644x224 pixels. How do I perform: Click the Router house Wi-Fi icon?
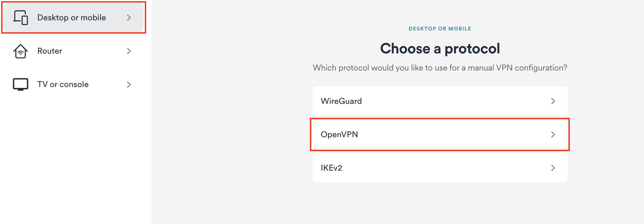click(x=21, y=51)
